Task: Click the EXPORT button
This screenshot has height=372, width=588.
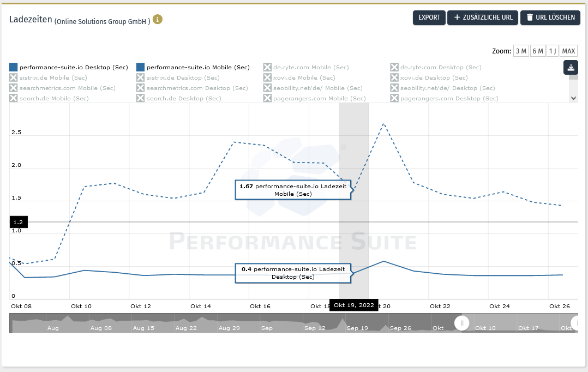Action: tap(429, 17)
